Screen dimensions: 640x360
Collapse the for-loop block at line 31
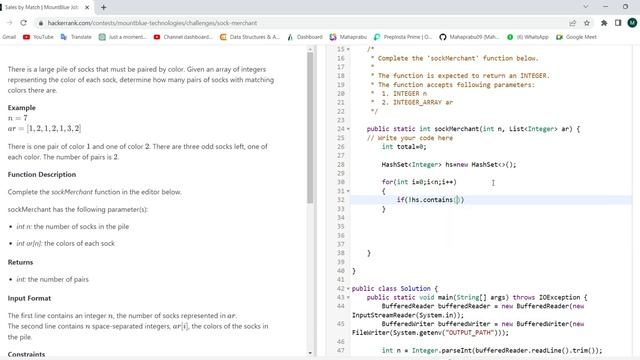348,191
